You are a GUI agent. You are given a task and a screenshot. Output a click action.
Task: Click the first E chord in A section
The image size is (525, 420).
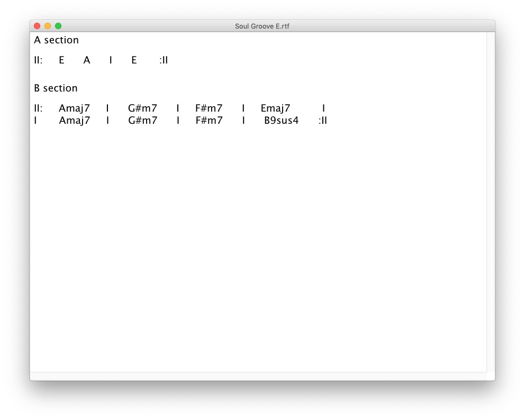tap(61, 60)
